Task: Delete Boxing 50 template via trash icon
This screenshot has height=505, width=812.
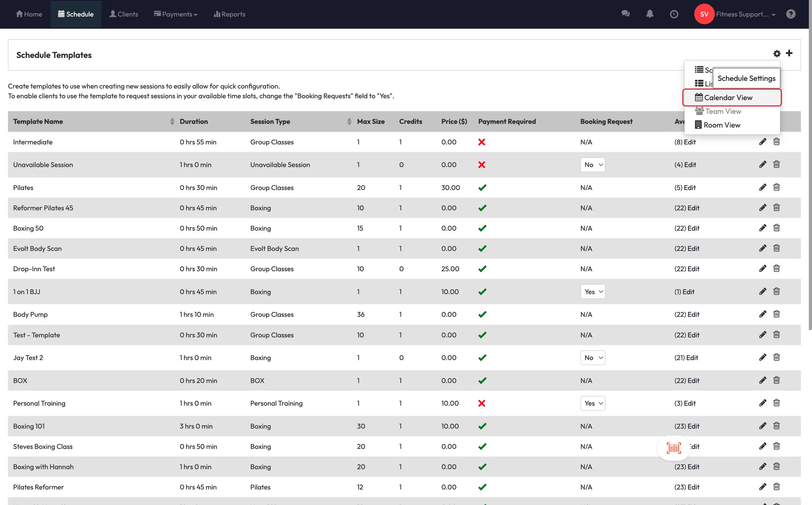Action: [x=776, y=228]
